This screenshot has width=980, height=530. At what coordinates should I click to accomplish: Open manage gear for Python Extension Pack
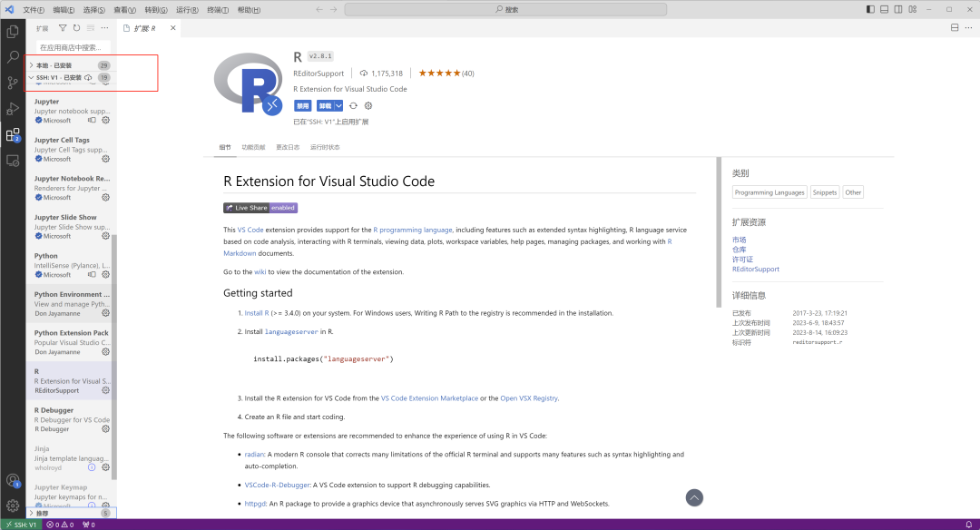coord(105,352)
